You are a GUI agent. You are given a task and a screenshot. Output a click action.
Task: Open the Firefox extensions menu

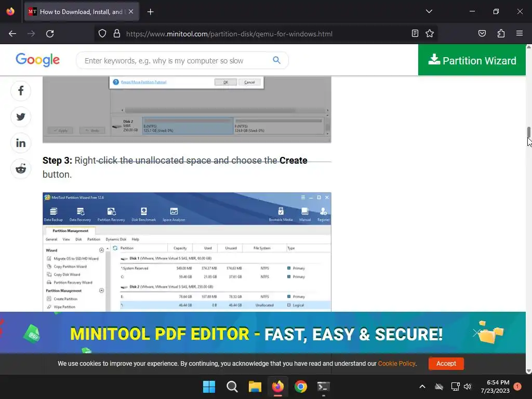[501, 34]
